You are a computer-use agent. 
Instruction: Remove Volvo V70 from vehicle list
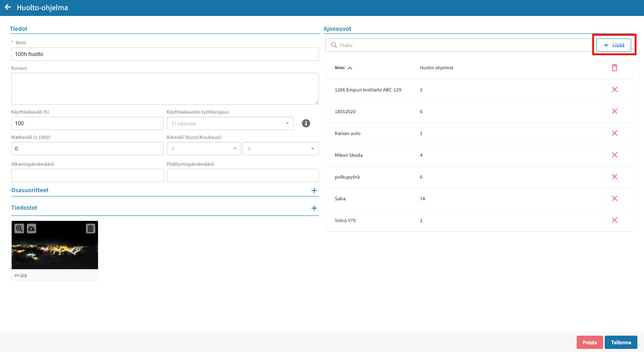pyautogui.click(x=614, y=220)
